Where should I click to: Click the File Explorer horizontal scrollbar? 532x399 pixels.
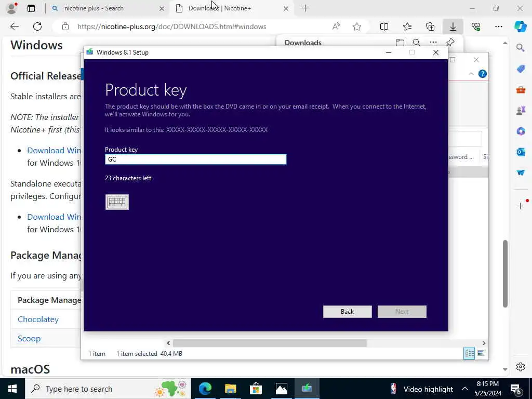coord(270,343)
